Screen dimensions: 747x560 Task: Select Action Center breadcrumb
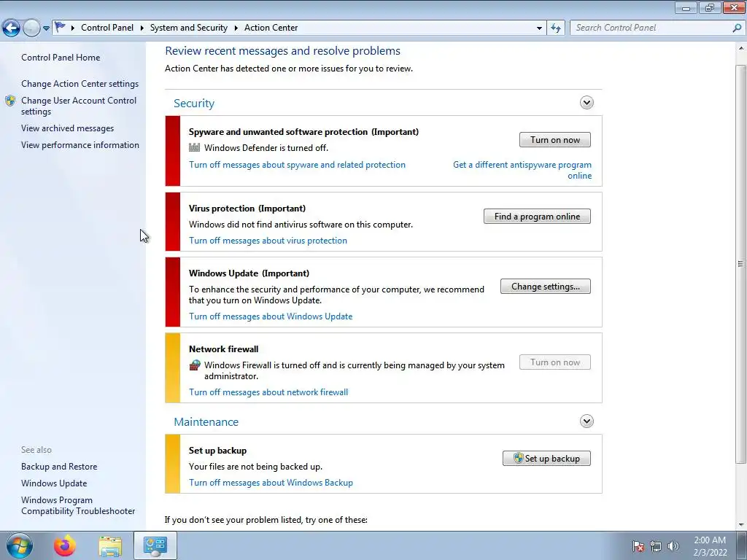pos(271,28)
